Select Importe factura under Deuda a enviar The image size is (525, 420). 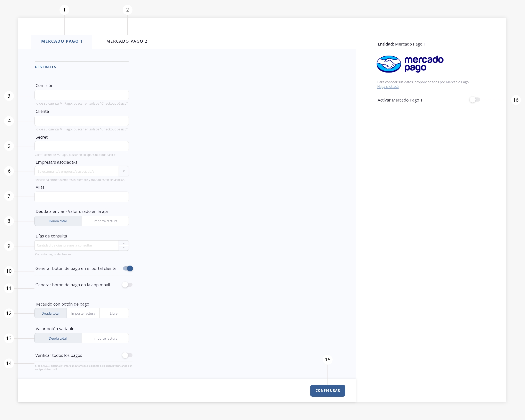click(105, 221)
